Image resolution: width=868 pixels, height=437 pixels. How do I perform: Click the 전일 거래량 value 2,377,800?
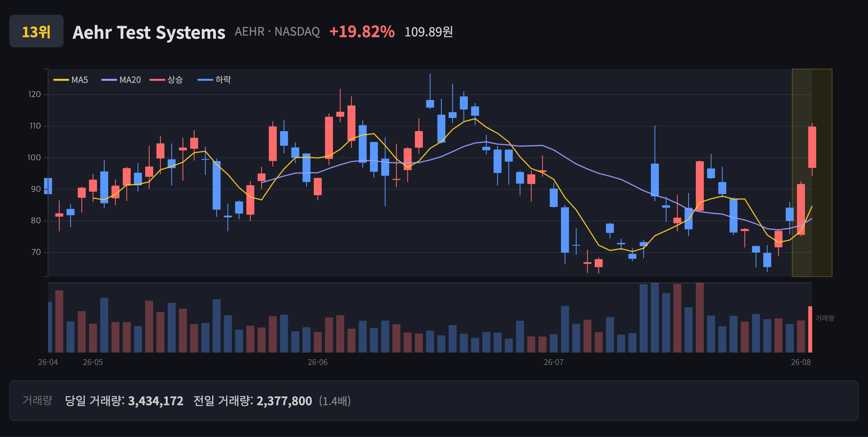pyautogui.click(x=284, y=401)
